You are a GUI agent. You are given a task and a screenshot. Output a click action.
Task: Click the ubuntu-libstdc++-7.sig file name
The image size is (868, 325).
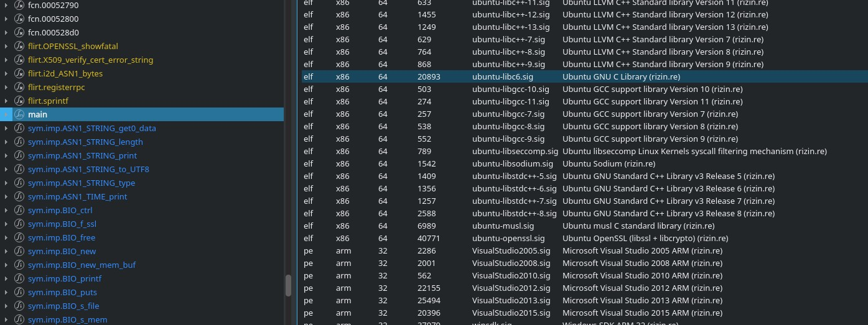tap(514, 201)
